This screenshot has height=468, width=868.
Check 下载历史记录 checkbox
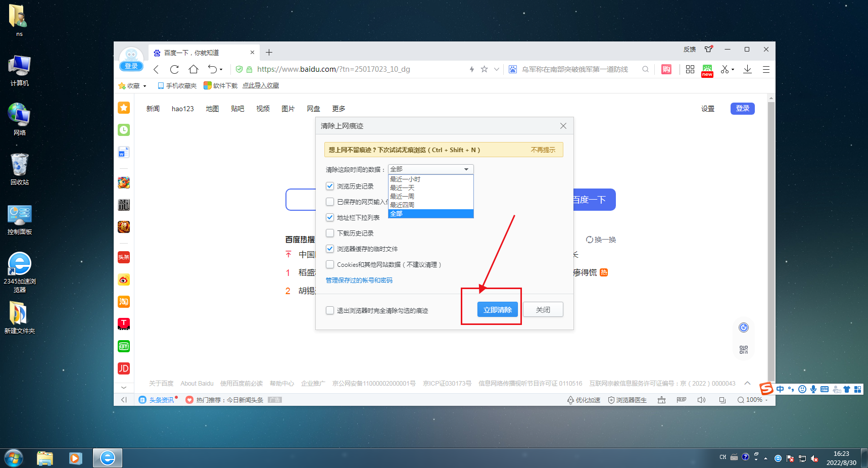tap(330, 233)
